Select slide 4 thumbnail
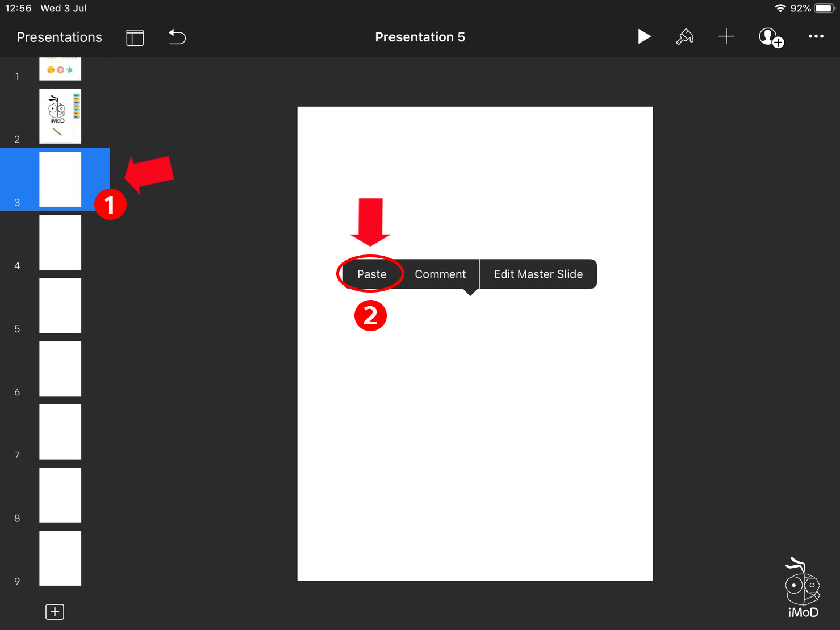The height and width of the screenshot is (630, 840). (x=60, y=242)
